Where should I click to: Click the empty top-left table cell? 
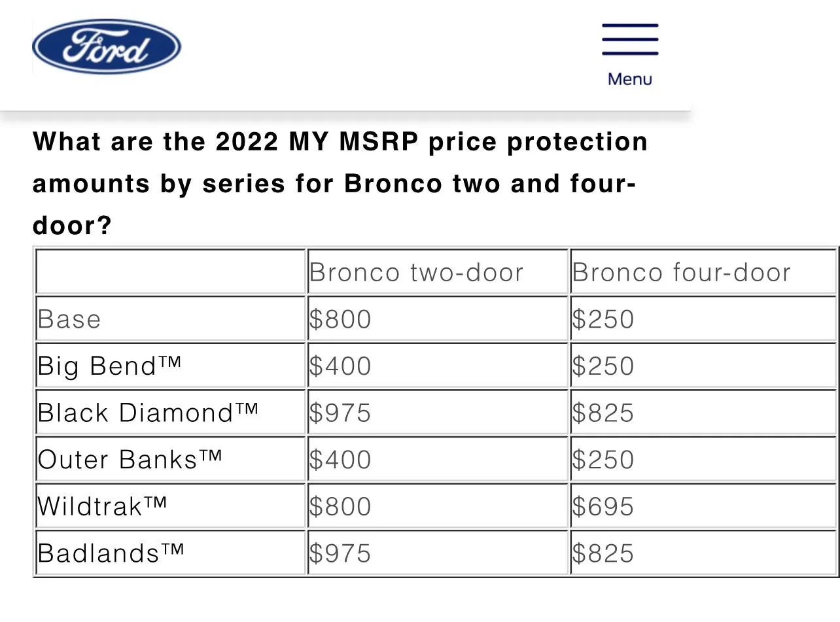[170, 272]
